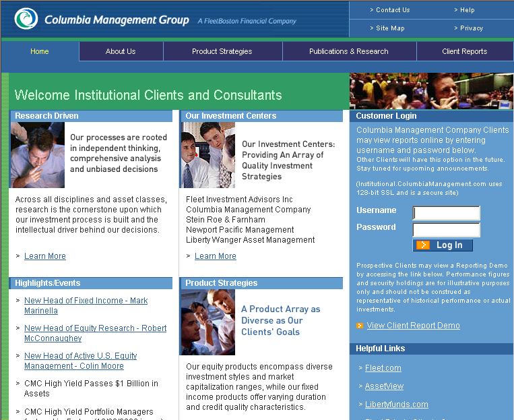The image size is (514, 420).
Task: Open the View Client Report Demo link
Action: click(x=414, y=326)
